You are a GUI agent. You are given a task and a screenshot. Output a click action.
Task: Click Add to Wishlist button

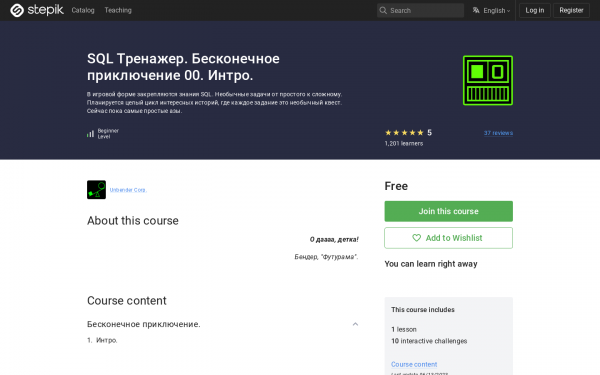coord(448,238)
